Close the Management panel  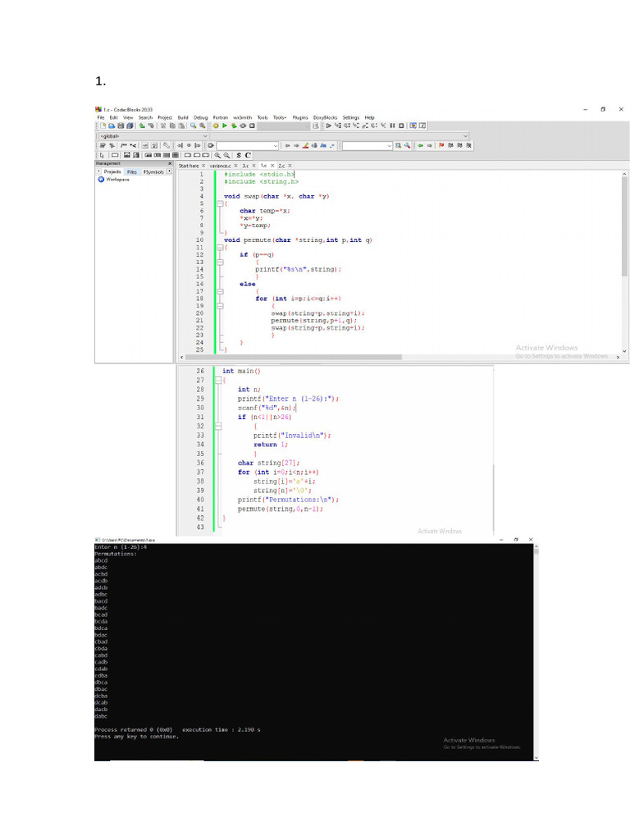[171, 164]
